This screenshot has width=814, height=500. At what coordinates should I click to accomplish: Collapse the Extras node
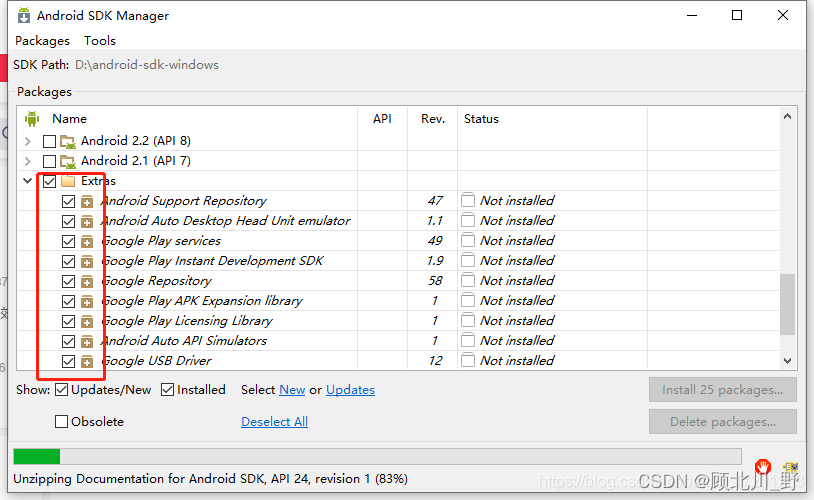[28, 181]
